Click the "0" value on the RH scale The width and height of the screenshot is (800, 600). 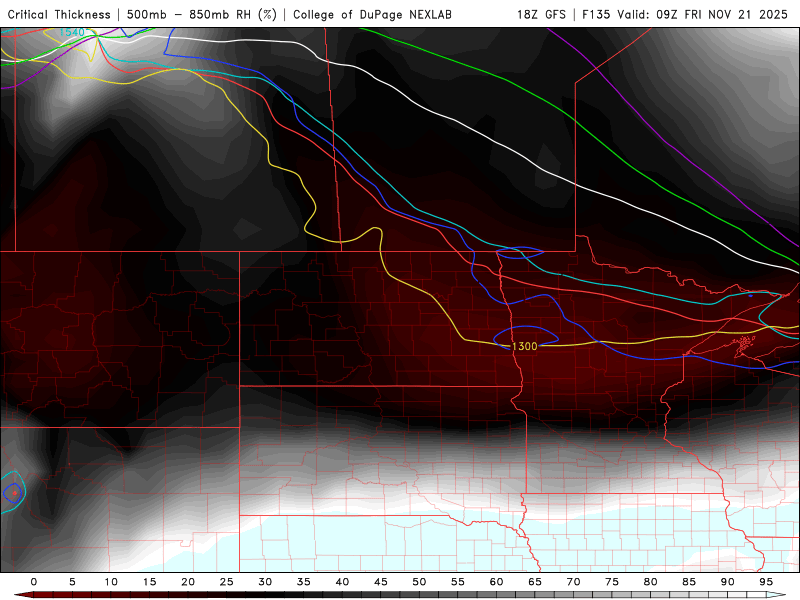pyautogui.click(x=34, y=582)
